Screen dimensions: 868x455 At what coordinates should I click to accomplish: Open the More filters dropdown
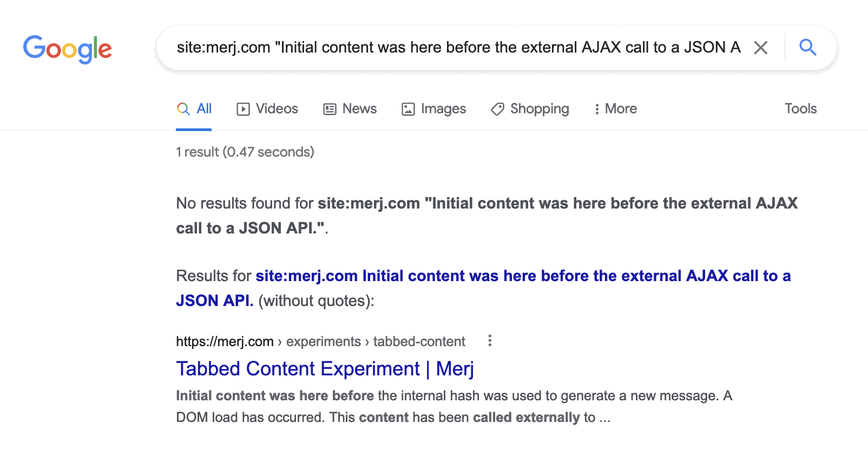[615, 109]
